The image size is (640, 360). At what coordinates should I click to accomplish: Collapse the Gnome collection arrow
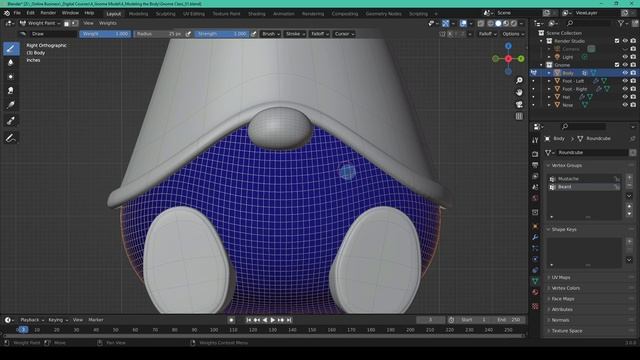point(542,65)
